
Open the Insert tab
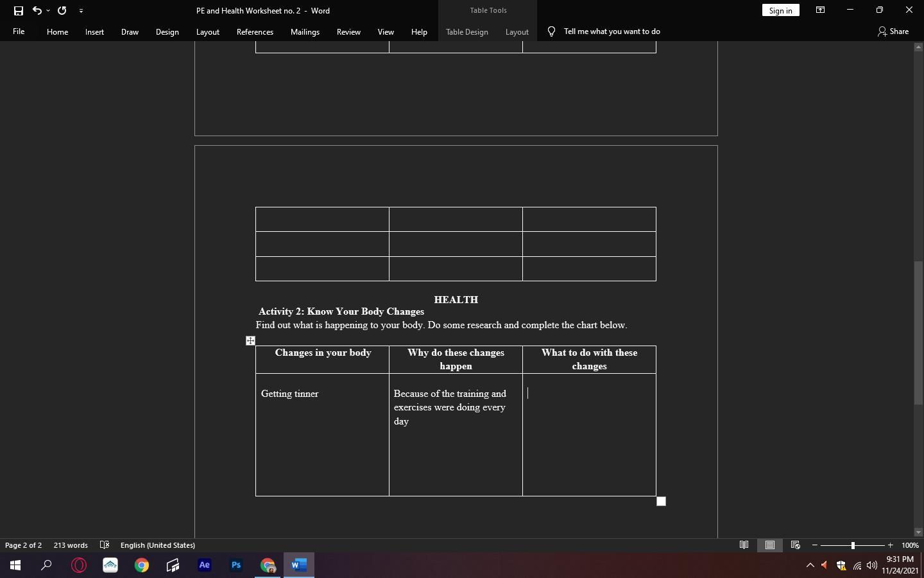pyautogui.click(x=94, y=31)
